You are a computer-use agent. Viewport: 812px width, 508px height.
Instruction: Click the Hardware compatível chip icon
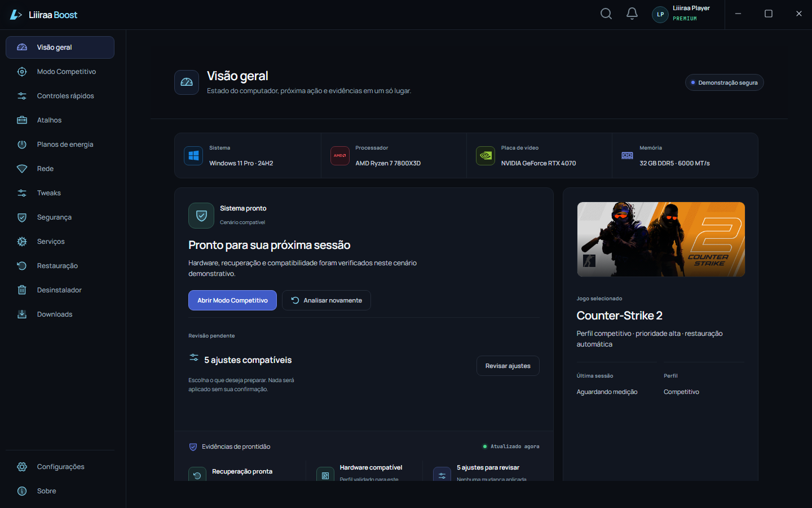(x=325, y=475)
